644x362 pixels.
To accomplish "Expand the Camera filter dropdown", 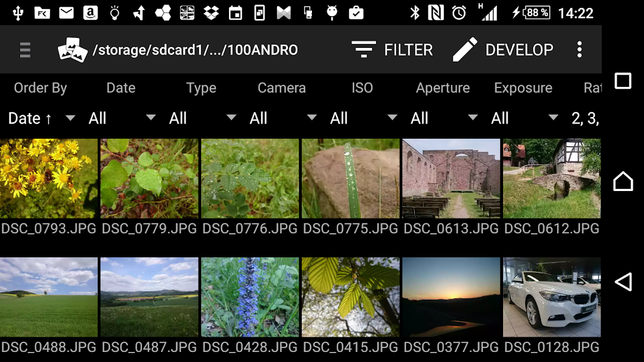I will click(x=282, y=118).
